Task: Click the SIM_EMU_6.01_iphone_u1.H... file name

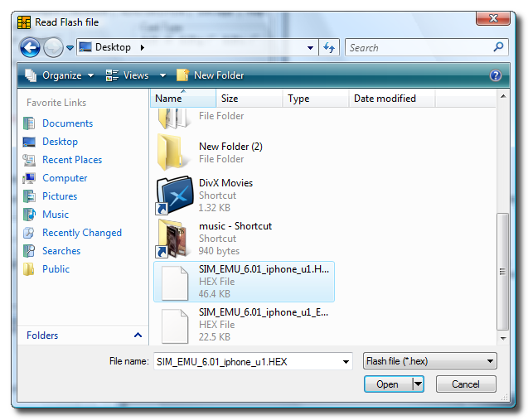Action: pyautogui.click(x=264, y=269)
